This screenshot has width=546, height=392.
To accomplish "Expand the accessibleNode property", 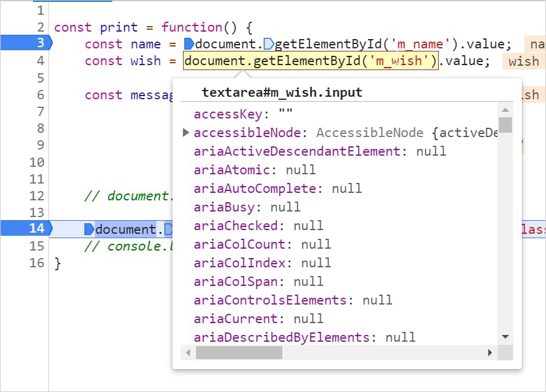I will coord(186,133).
